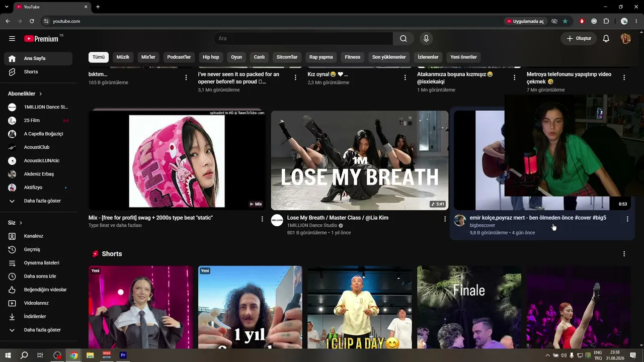Select the Tümü filter chip

tap(99, 57)
